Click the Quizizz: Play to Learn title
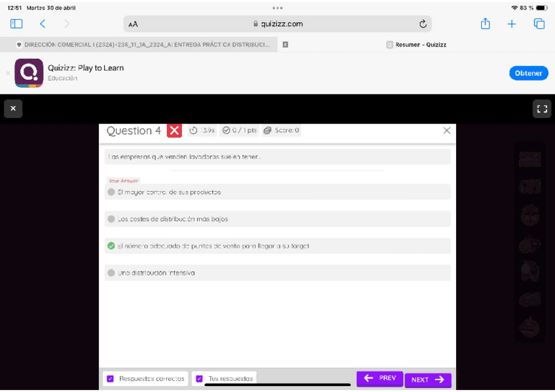555x392 pixels. tap(86, 68)
